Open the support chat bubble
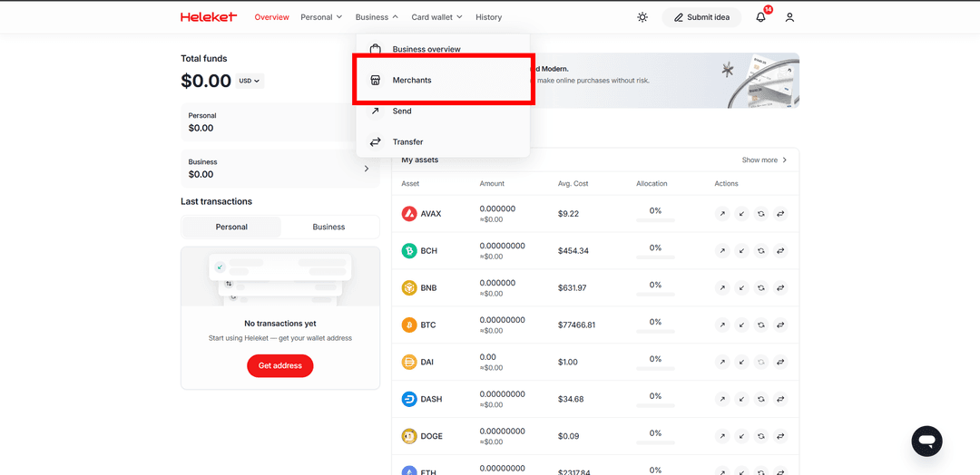 926,441
